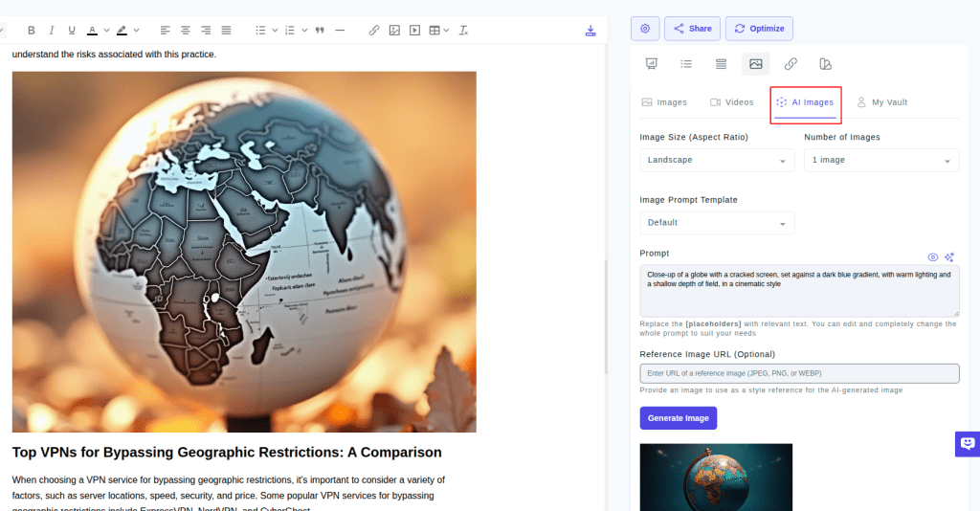Insert a blockquote
The image size is (980, 511).
coord(320,31)
